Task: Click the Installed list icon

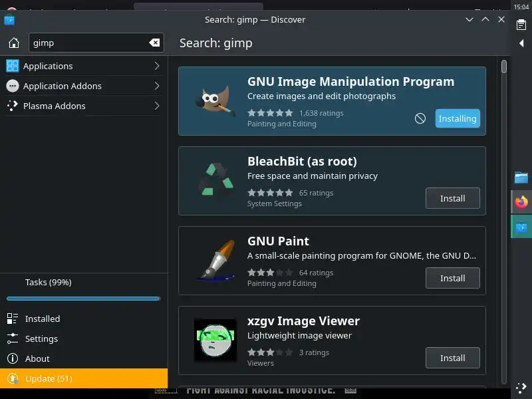Action: [13, 319]
